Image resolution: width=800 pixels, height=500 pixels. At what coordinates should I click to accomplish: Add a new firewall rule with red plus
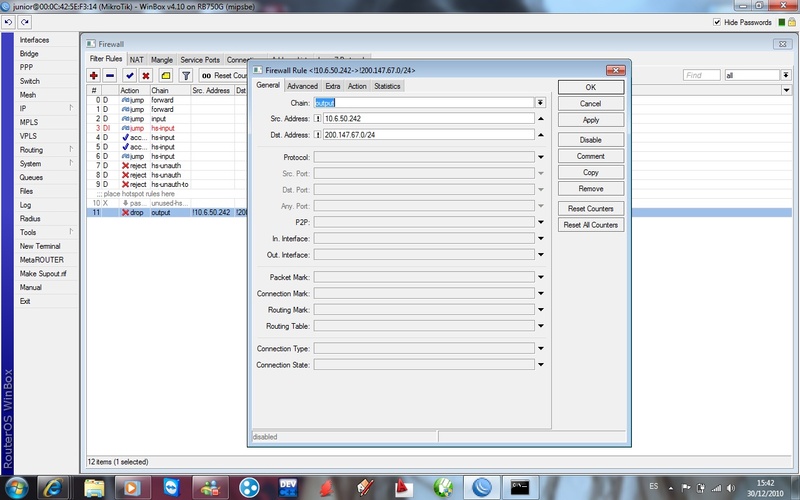[x=93, y=76]
